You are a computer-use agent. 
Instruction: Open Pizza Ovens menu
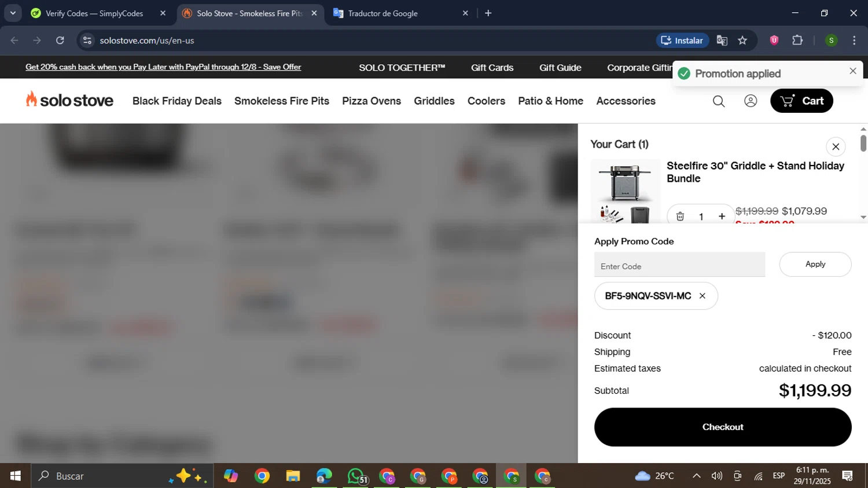click(372, 101)
